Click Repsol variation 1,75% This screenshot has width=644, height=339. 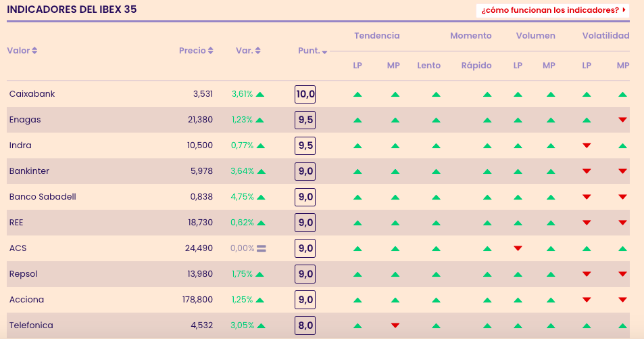pyautogui.click(x=242, y=274)
